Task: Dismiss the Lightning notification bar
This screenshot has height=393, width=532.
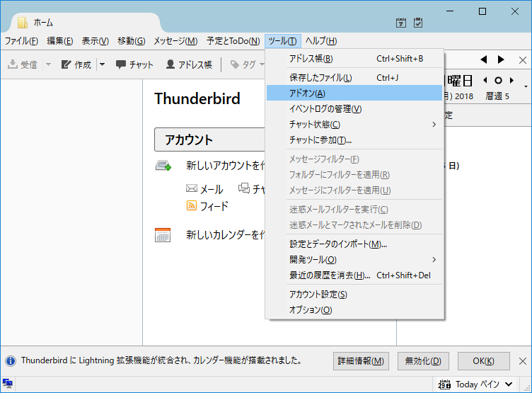Action: click(x=523, y=360)
